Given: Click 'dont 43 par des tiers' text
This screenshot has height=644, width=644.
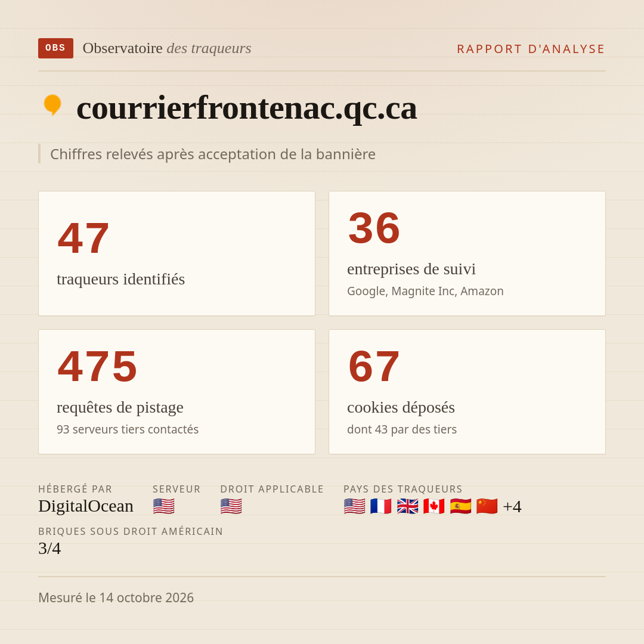Looking at the screenshot, I should 402,429.
